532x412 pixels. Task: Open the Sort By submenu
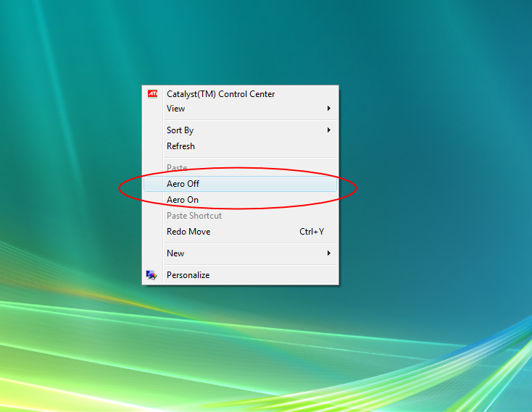coord(240,130)
